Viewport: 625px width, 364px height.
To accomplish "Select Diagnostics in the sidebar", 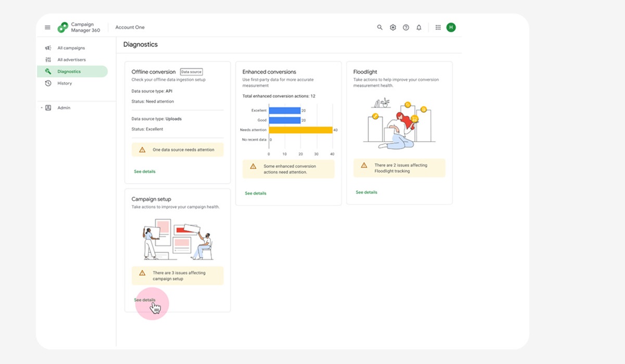I will pos(69,71).
